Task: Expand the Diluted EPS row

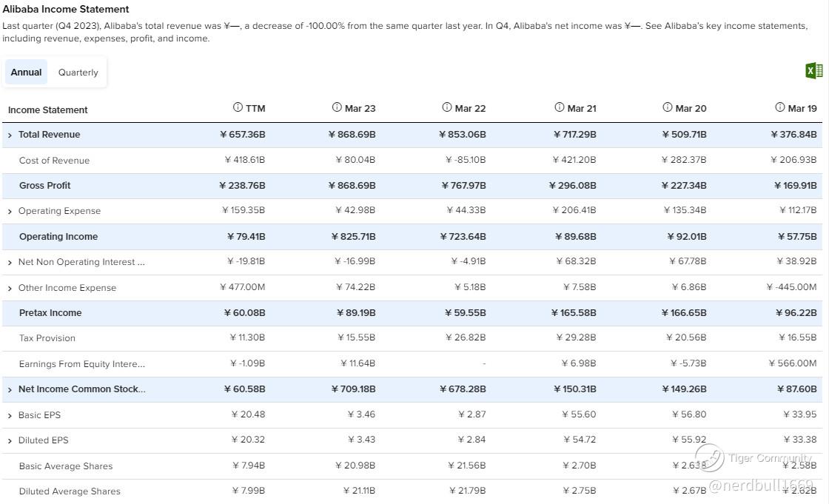Action: [10, 441]
